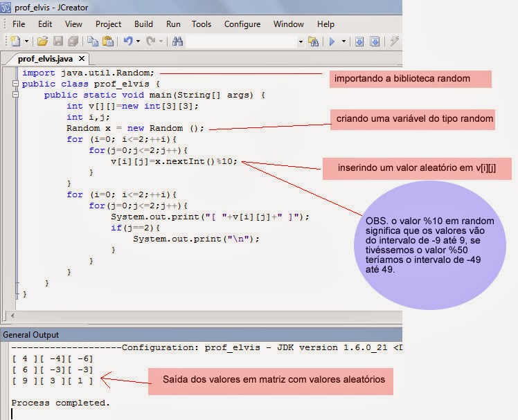Image resolution: width=518 pixels, height=420 pixels.
Task: Close the prof_elvis.java tab
Action: pyautogui.click(x=82, y=59)
